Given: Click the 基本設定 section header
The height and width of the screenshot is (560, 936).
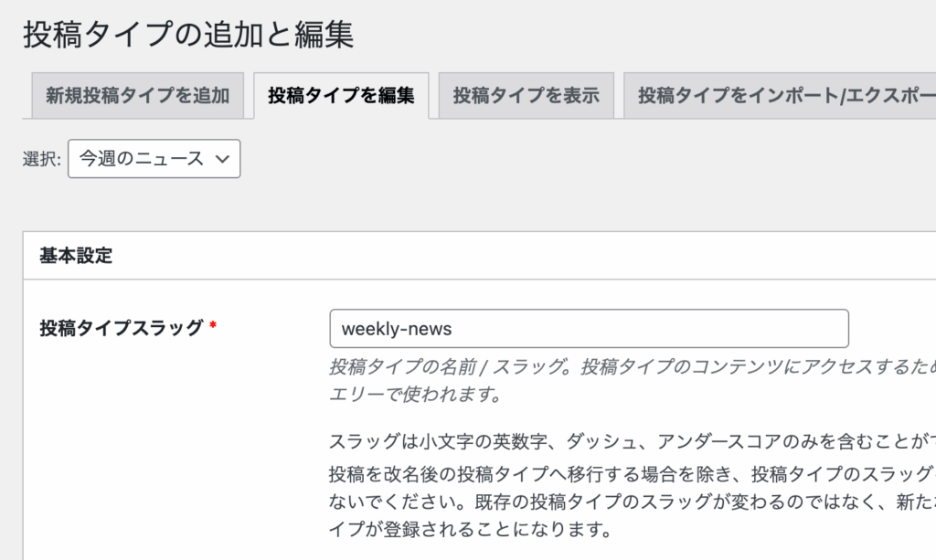Looking at the screenshot, I should click(76, 256).
